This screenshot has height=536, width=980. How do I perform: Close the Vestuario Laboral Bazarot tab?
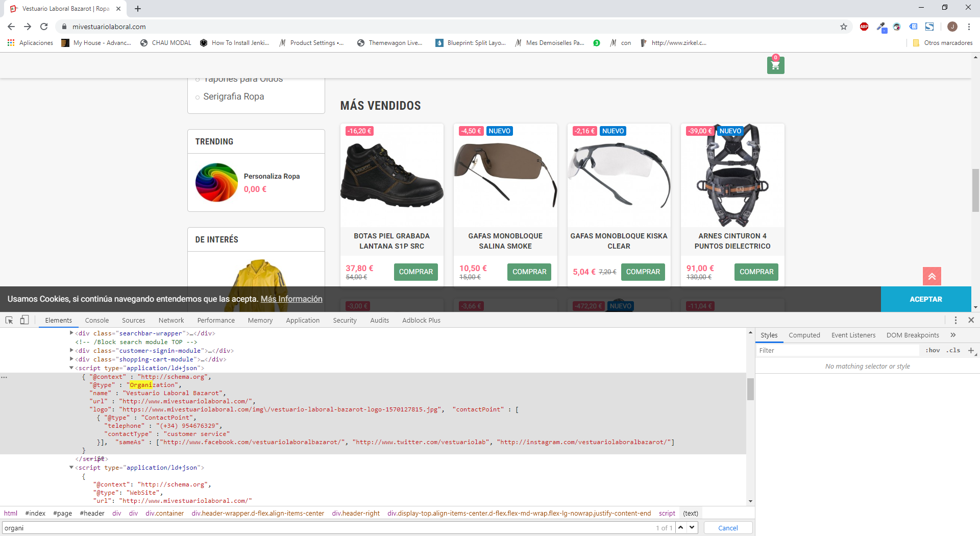[118, 9]
